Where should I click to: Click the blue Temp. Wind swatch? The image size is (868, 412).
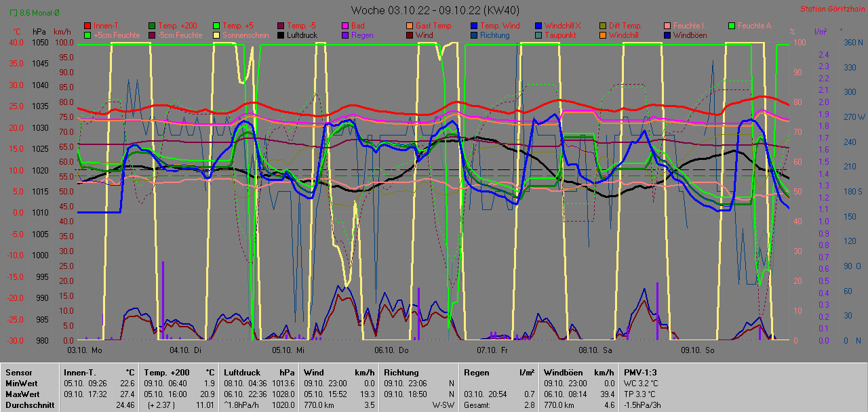point(474,26)
